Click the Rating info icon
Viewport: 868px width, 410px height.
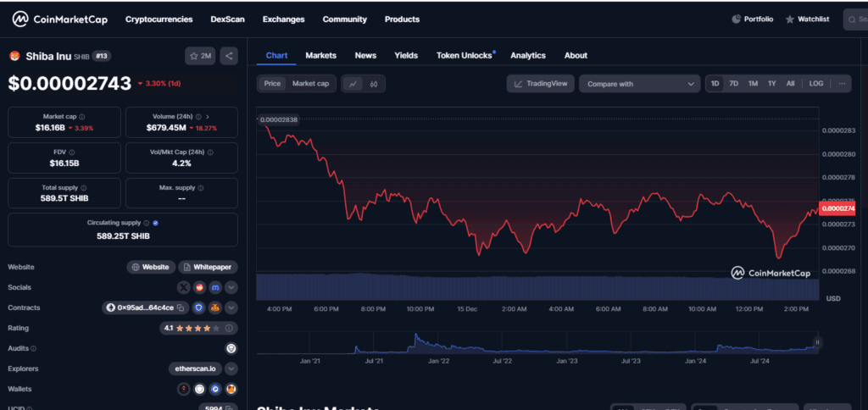pyautogui.click(x=228, y=328)
